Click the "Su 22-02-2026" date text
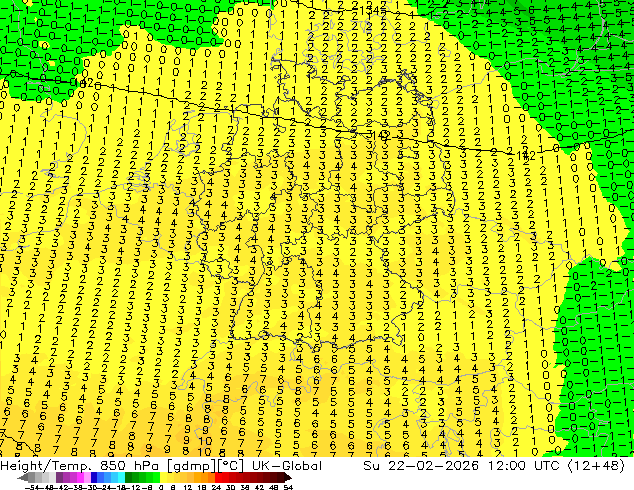The width and height of the screenshot is (634, 490). (x=421, y=466)
